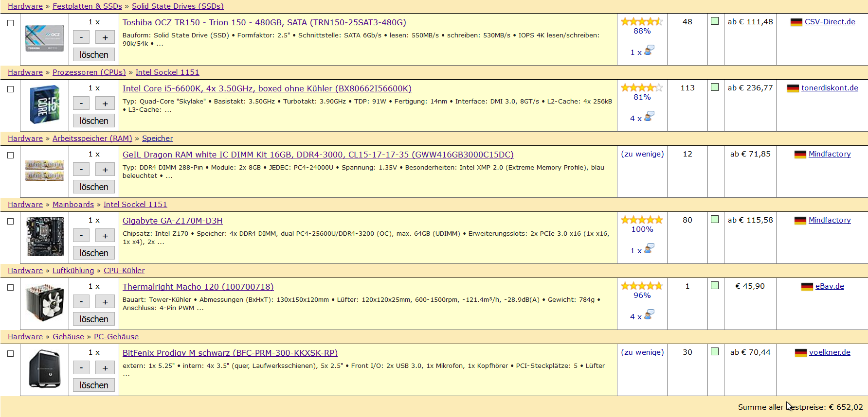Delete BitFenix Prodigy M with löschen button
868x417 pixels.
pyautogui.click(x=94, y=385)
